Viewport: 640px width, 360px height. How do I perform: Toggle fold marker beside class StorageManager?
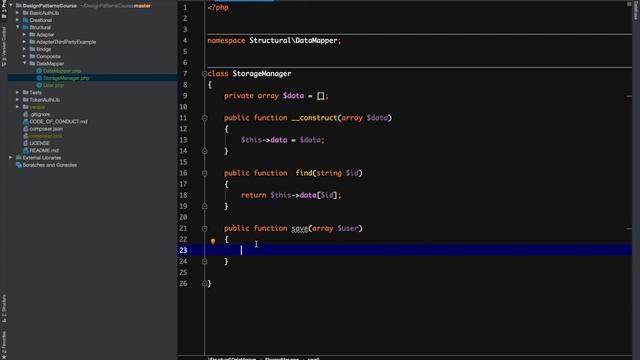[x=204, y=74]
